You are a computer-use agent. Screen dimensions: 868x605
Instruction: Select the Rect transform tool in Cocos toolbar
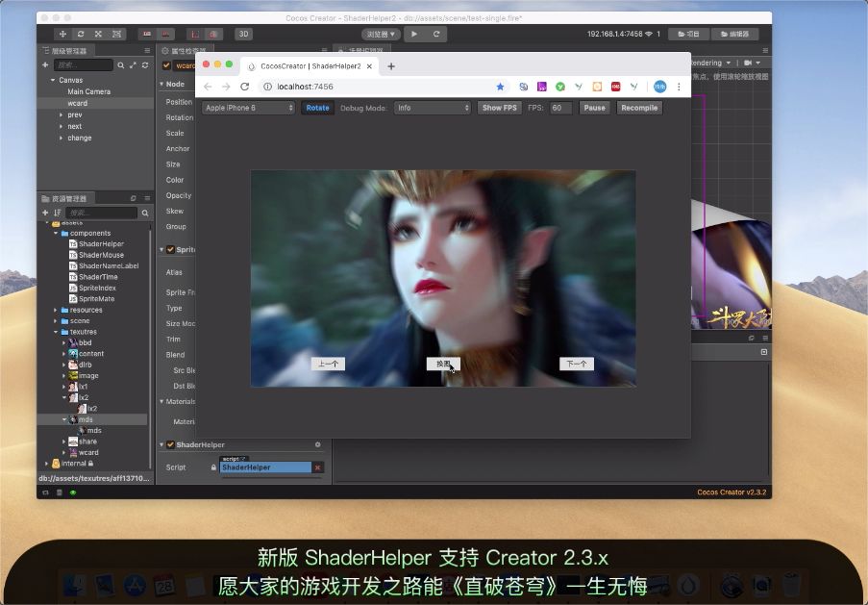pos(117,34)
